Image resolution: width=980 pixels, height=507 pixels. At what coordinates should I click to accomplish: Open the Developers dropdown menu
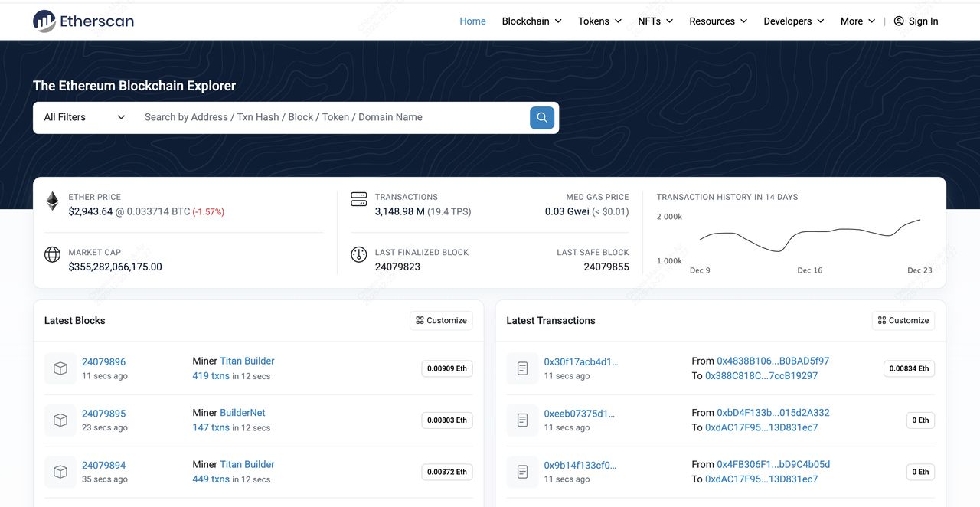793,21
